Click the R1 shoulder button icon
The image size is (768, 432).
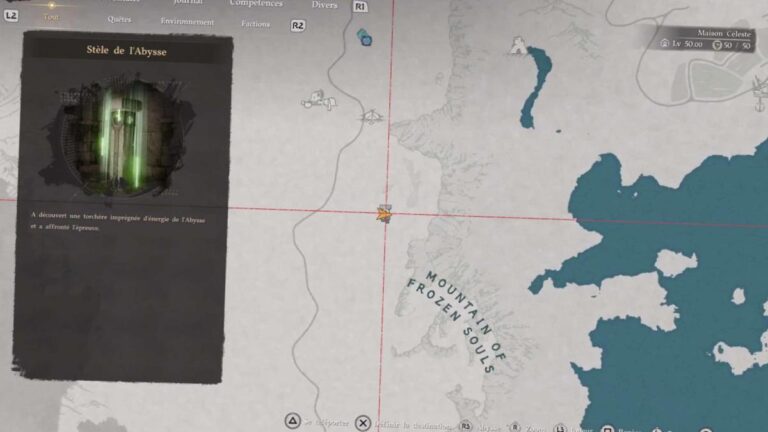[360, 7]
